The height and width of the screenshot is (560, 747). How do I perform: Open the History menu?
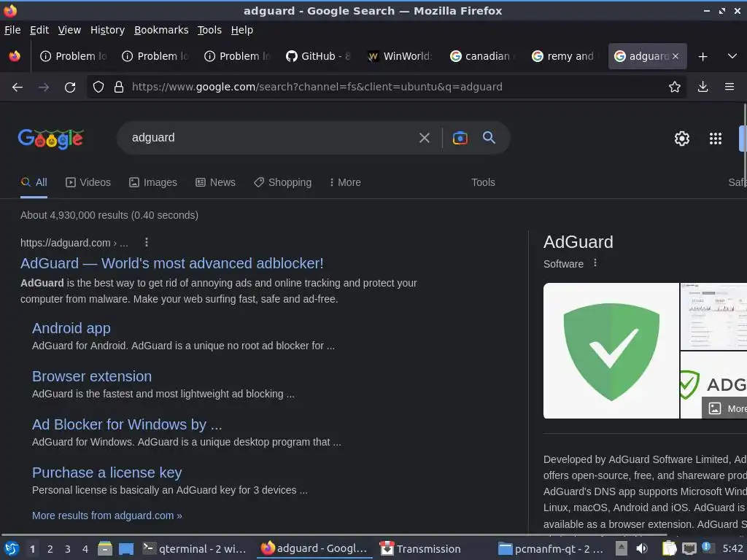pyautogui.click(x=107, y=30)
